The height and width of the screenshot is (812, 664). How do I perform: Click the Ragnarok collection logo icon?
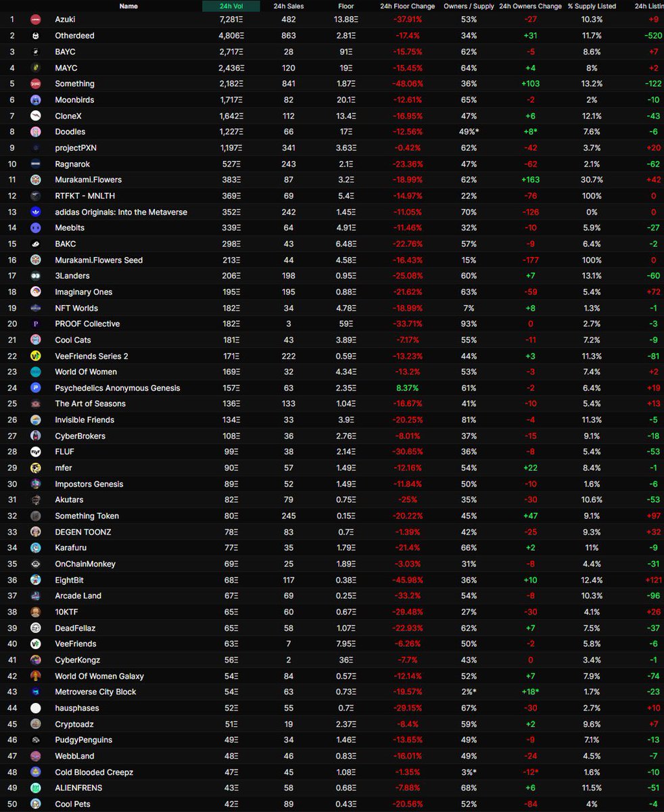point(36,164)
